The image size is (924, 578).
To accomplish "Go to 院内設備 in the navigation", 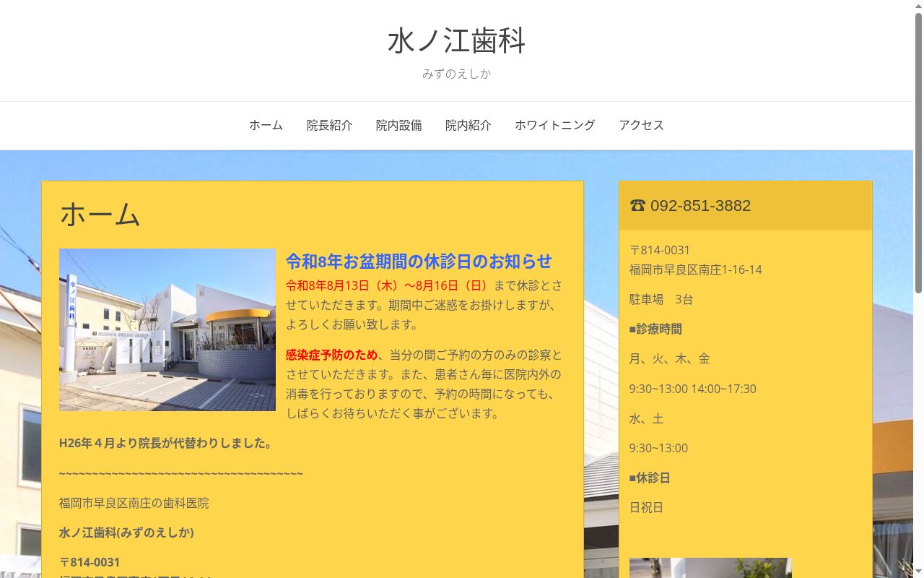I will pos(398,125).
